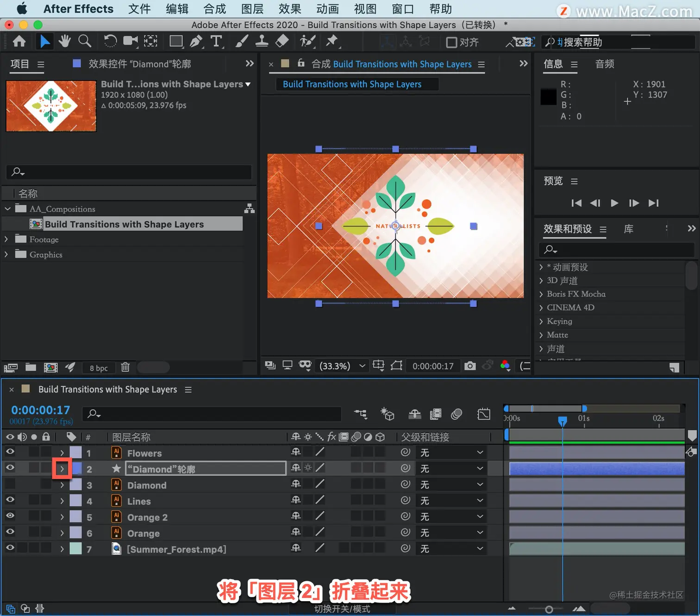Click the snapshot camera icon
The height and width of the screenshot is (616, 700).
tap(470, 366)
